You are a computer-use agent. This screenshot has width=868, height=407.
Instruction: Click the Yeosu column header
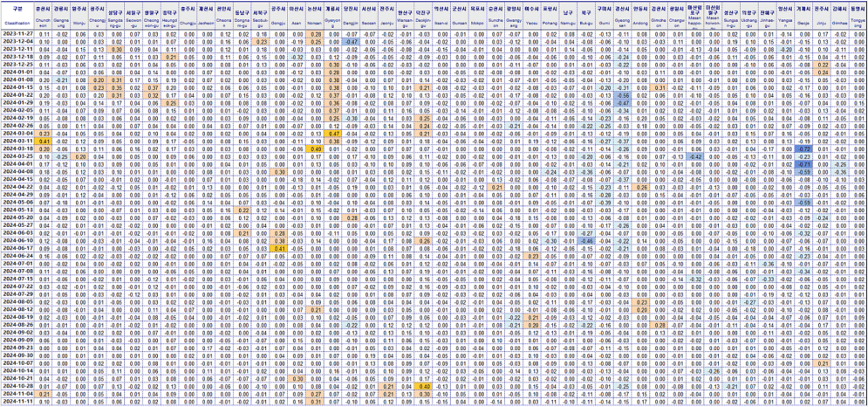[533, 17]
